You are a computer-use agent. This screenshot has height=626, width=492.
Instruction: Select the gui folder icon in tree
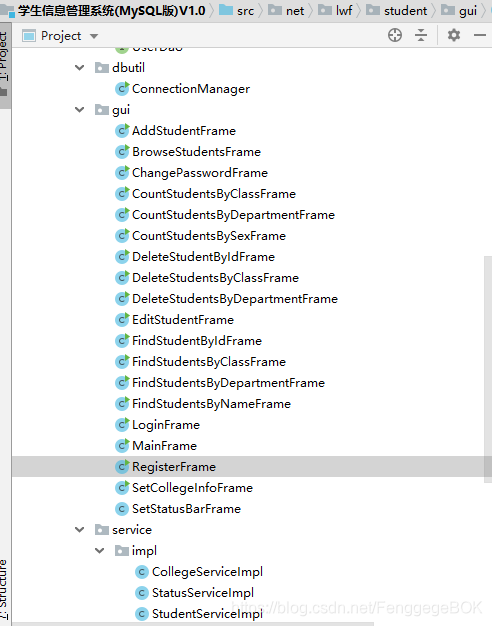point(102,110)
